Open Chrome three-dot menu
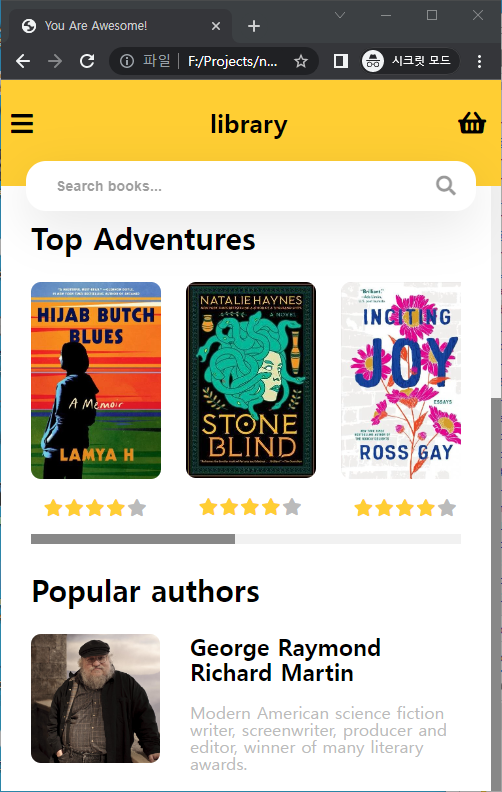The image size is (502, 792). [479, 61]
